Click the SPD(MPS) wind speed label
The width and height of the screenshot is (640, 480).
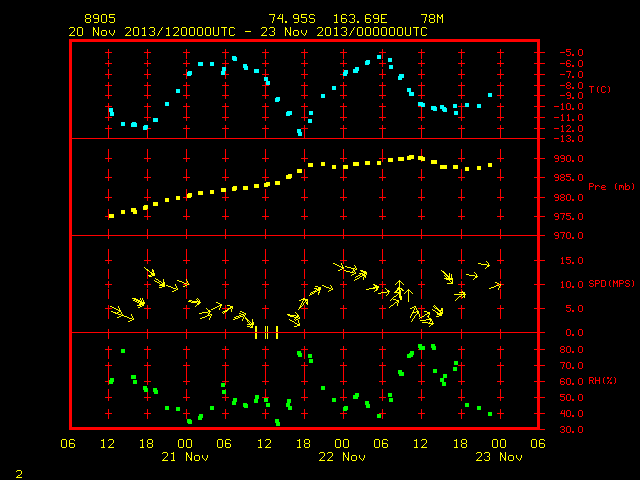(611, 283)
